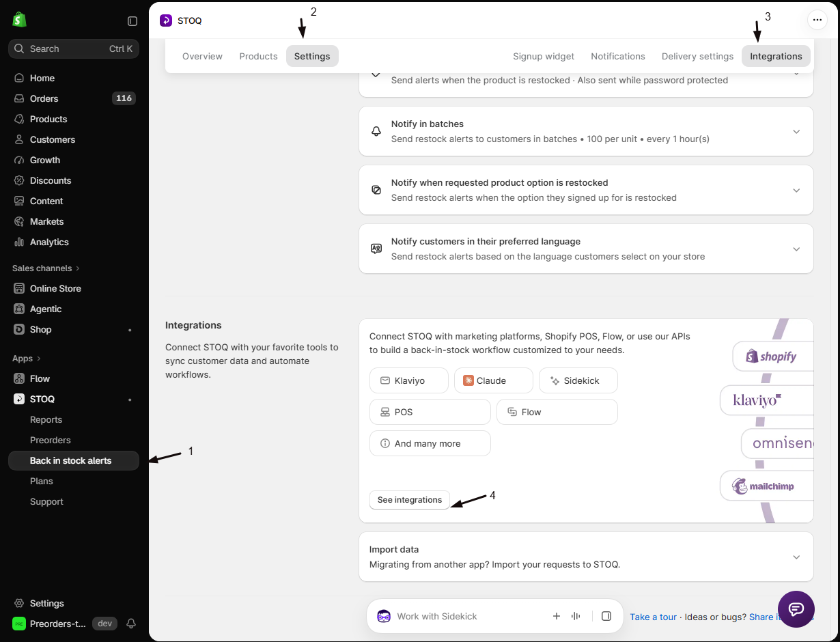The height and width of the screenshot is (642, 840).
Task: Click the Analytics bar chart icon
Action: tap(19, 242)
